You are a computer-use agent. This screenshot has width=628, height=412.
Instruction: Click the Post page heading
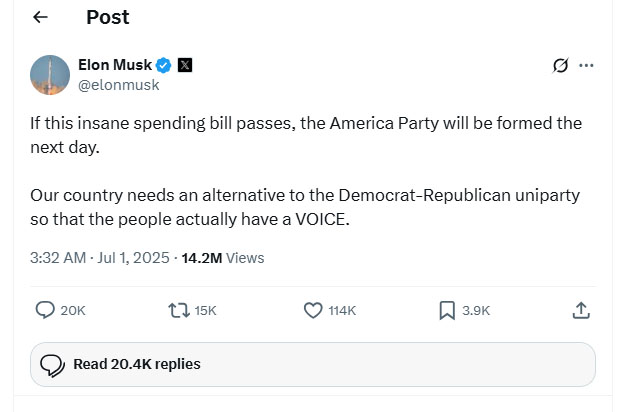(107, 18)
